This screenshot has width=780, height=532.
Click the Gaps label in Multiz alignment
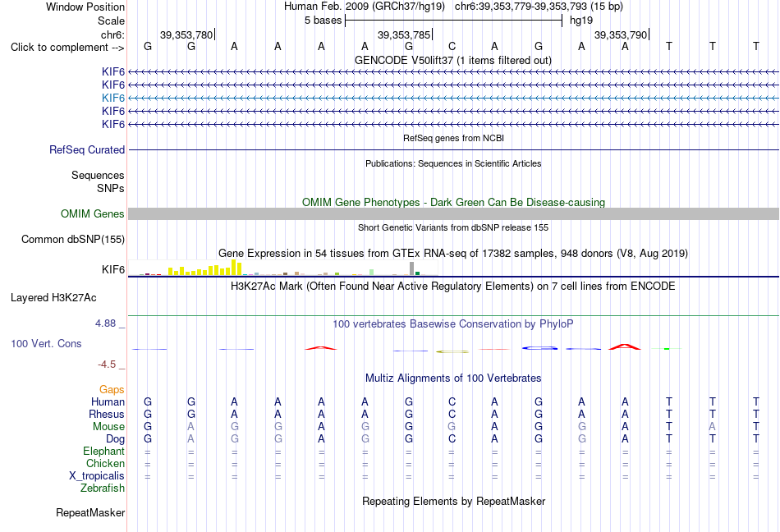(x=112, y=390)
